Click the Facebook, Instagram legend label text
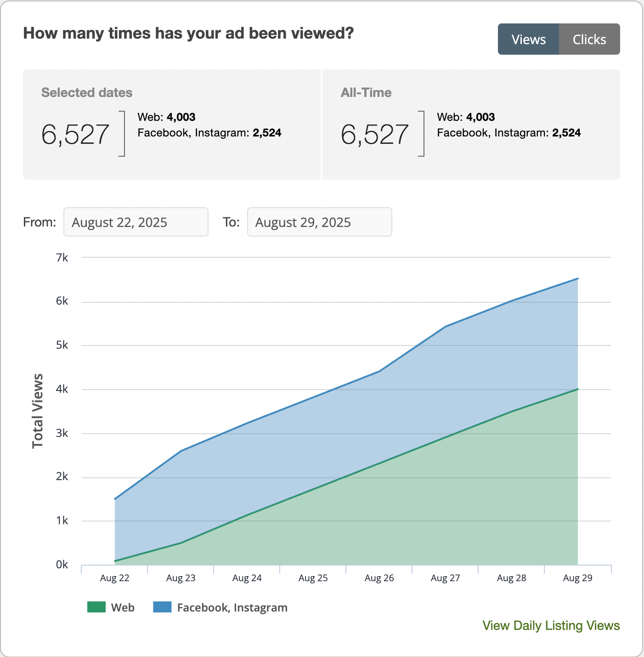 tap(232, 607)
